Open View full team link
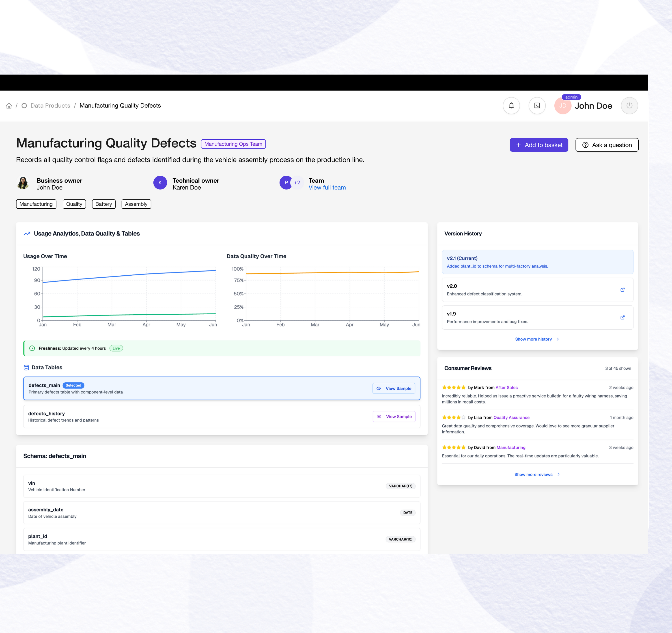Viewport: 672px width, 633px height. coord(327,188)
